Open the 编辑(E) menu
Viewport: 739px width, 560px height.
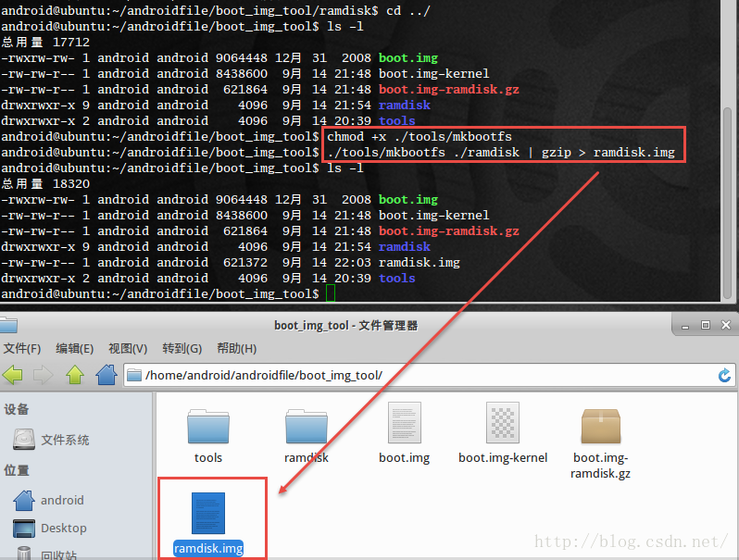(74, 349)
